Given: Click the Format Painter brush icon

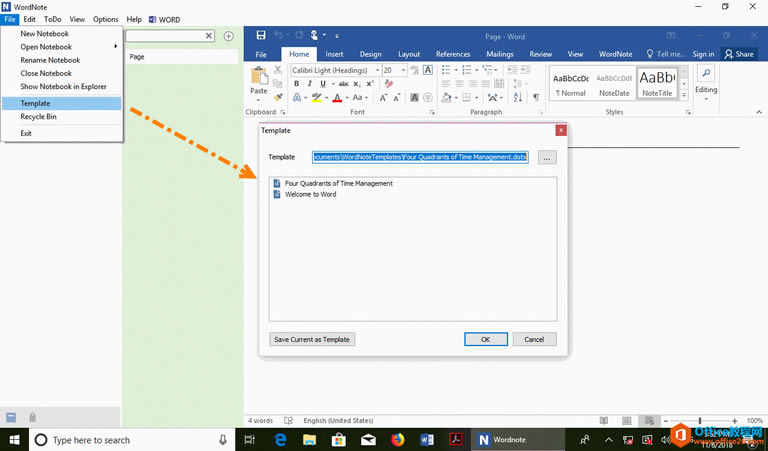Looking at the screenshot, I should point(278,97).
